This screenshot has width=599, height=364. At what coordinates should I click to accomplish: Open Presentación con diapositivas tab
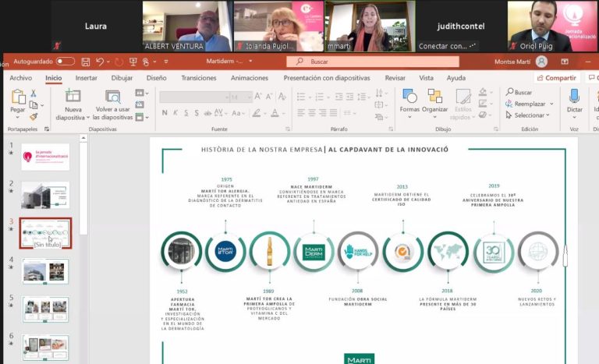pos(327,78)
